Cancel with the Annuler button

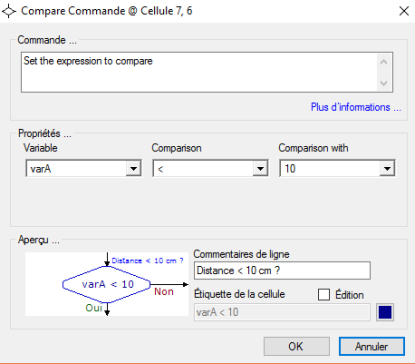372,346
